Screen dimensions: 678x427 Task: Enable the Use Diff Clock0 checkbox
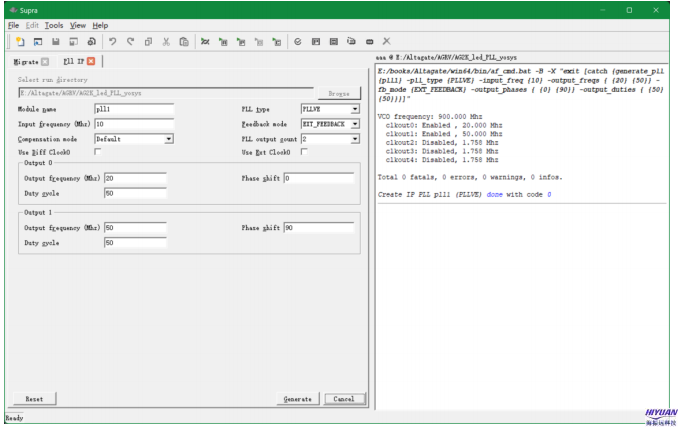(98, 151)
